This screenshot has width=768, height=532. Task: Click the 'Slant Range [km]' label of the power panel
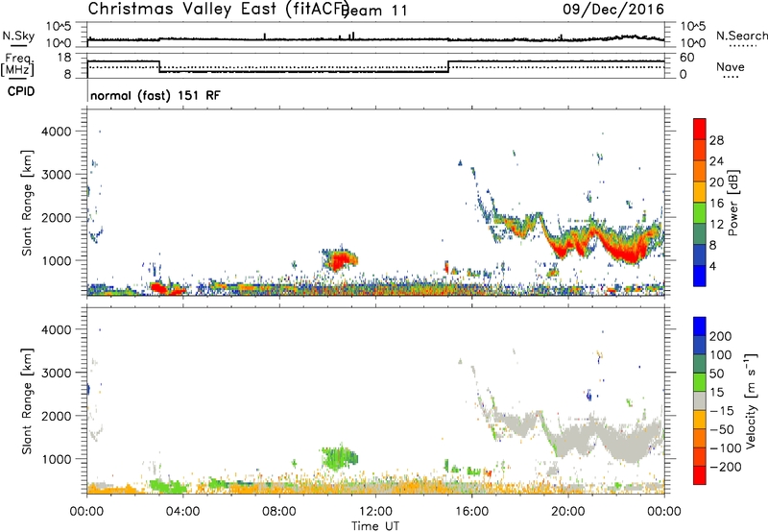(27, 203)
